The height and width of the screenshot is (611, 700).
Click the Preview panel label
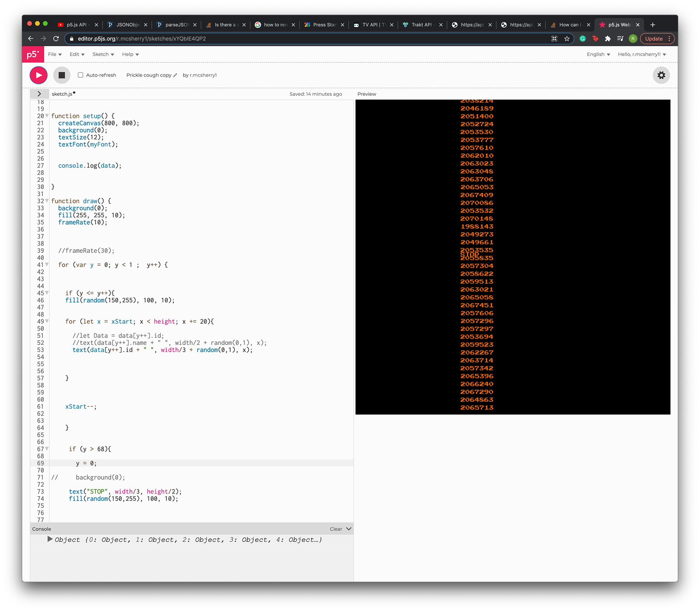tap(366, 94)
